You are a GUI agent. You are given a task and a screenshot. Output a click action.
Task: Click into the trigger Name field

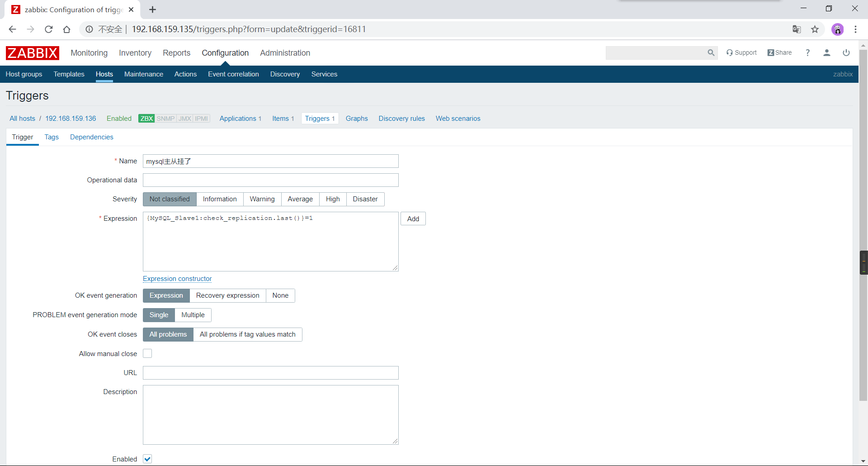click(x=271, y=161)
